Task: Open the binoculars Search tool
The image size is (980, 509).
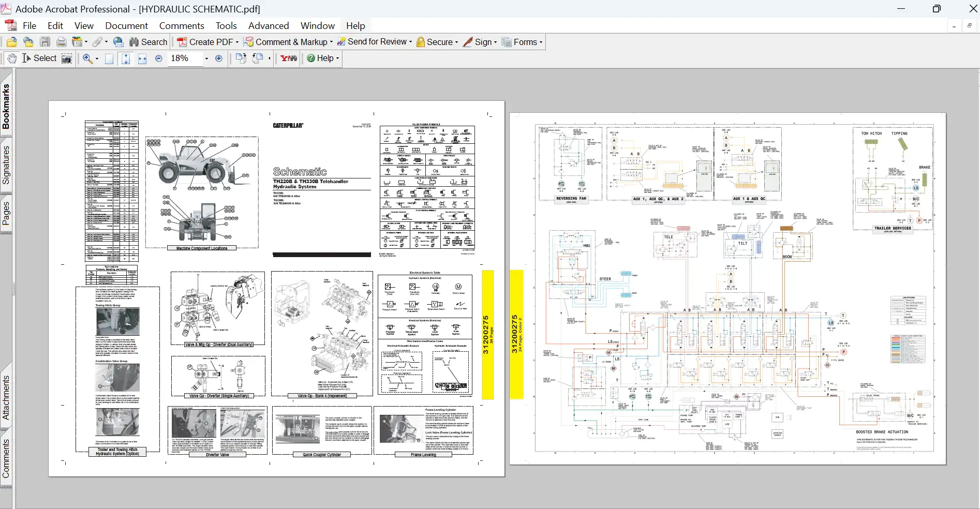Action: [148, 42]
